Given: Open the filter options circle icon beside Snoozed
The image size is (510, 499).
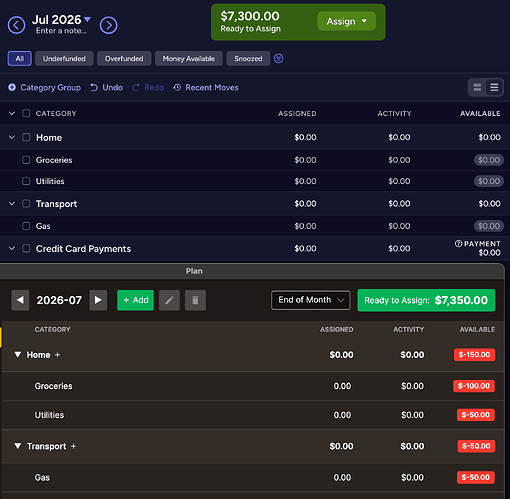Looking at the screenshot, I should pyautogui.click(x=279, y=59).
